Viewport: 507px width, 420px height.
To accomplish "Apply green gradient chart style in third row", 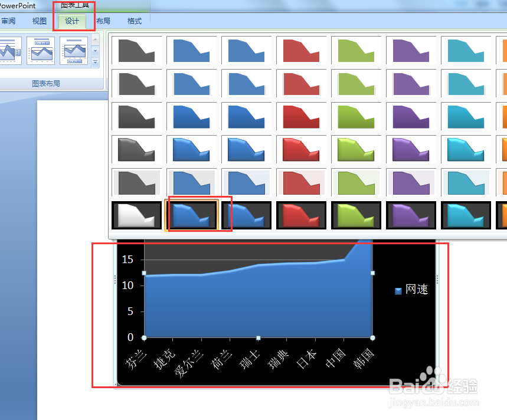I will [356, 116].
